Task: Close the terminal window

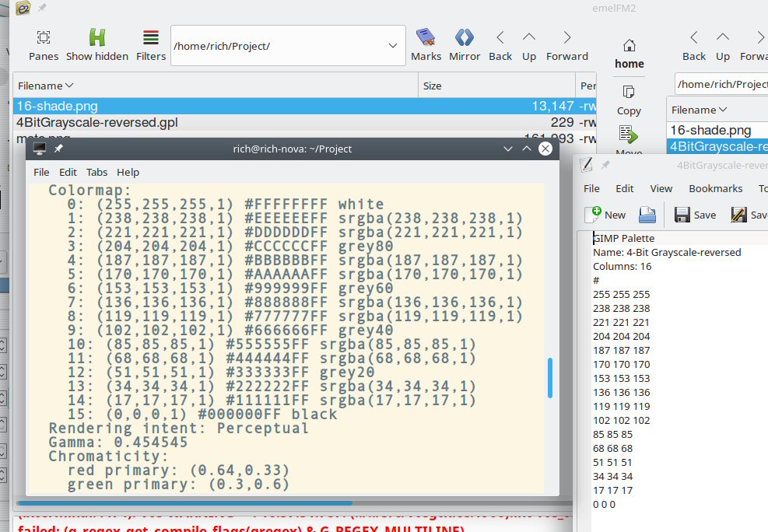Action: coord(545,149)
